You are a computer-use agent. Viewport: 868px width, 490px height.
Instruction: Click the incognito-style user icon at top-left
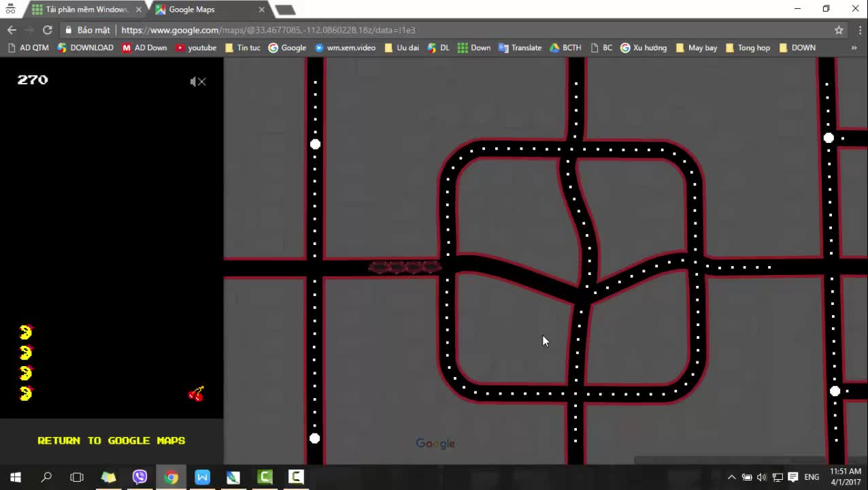pyautogui.click(x=10, y=9)
